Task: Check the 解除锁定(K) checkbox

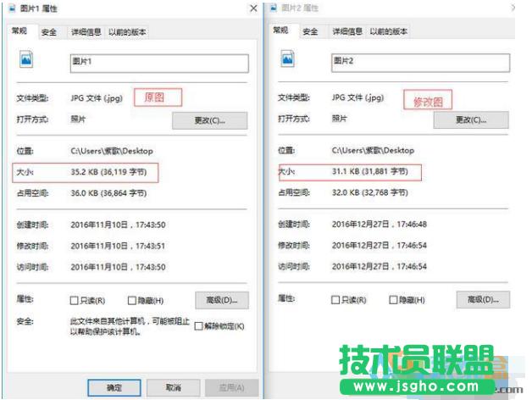Action: [199, 326]
